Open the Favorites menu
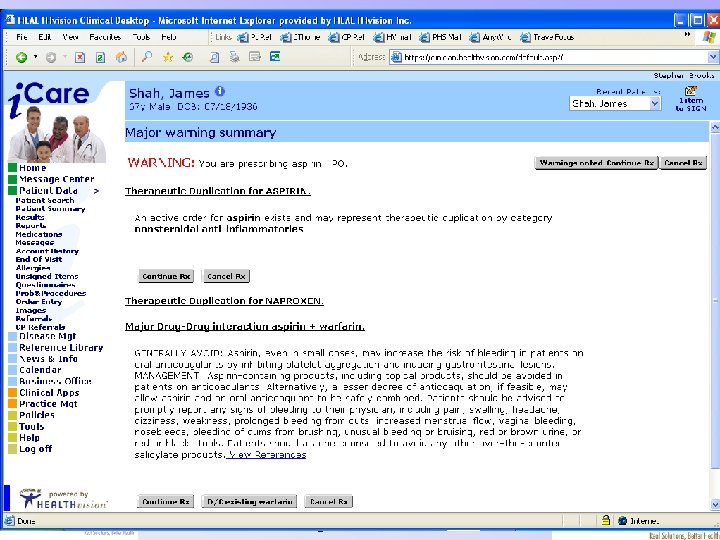 [x=105, y=37]
